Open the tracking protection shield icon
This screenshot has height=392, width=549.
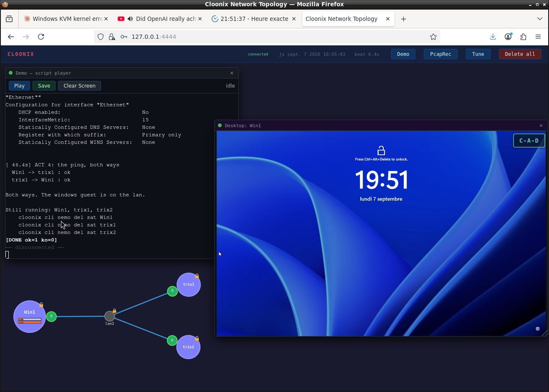tap(101, 37)
